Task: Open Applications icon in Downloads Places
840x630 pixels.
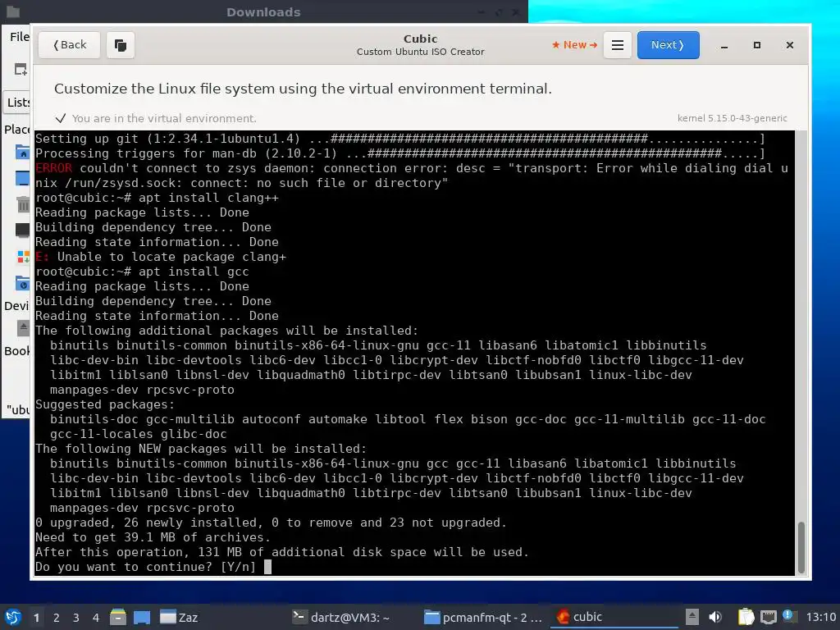Action: coord(22,257)
